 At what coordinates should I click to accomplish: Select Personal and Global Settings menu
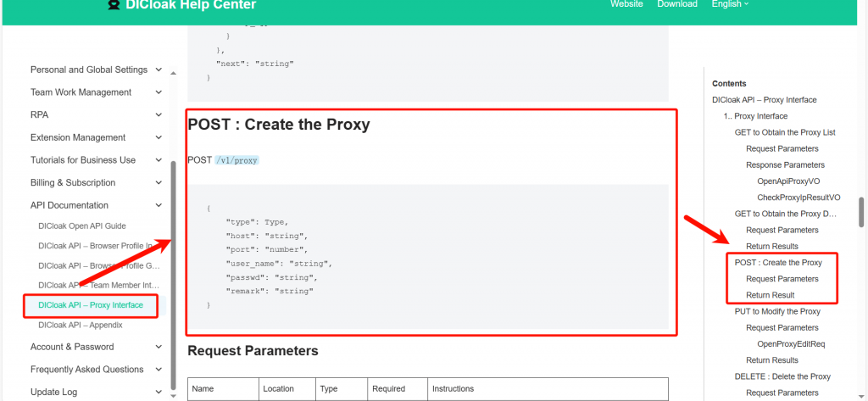88,70
